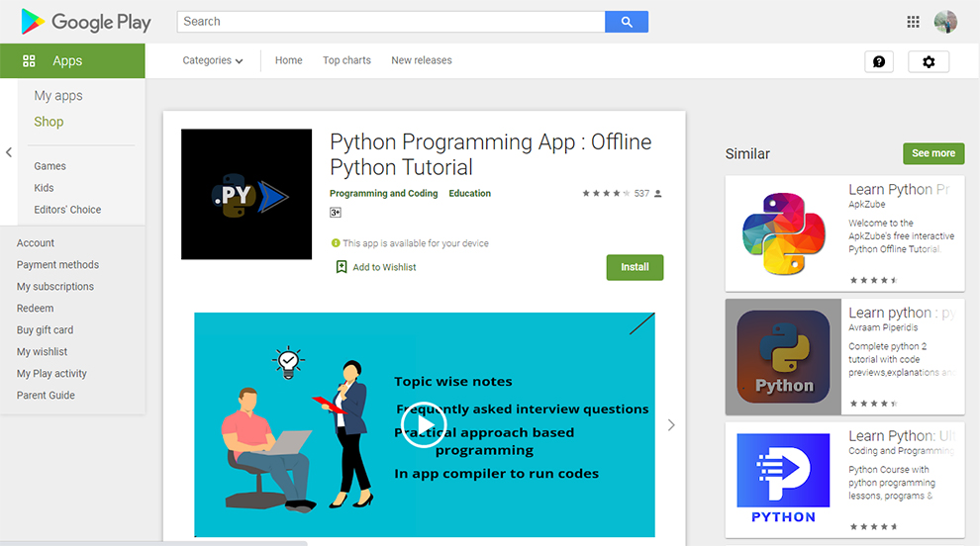Click Buy gift card

point(45,329)
